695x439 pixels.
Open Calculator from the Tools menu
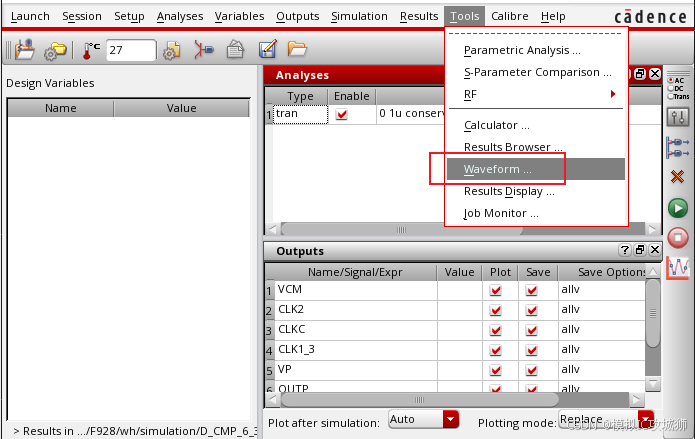point(536,125)
